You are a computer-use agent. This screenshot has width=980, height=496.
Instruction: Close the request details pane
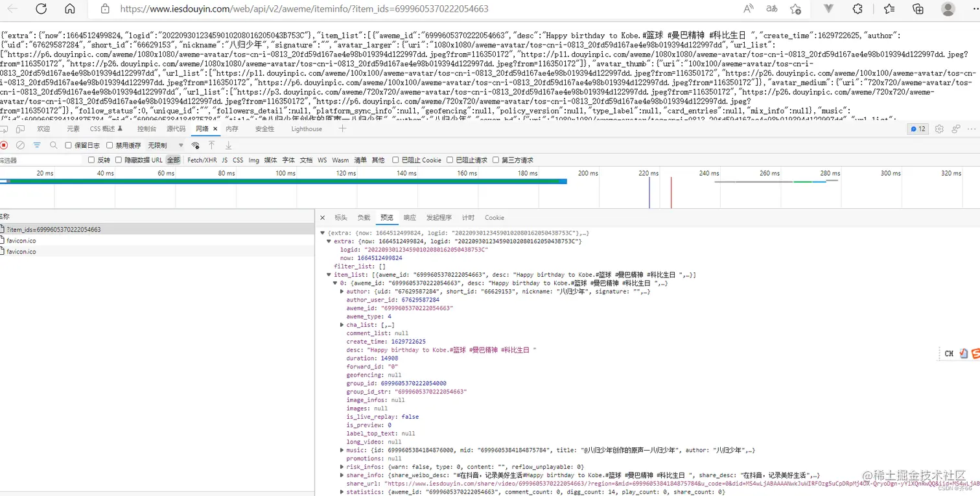[323, 218]
